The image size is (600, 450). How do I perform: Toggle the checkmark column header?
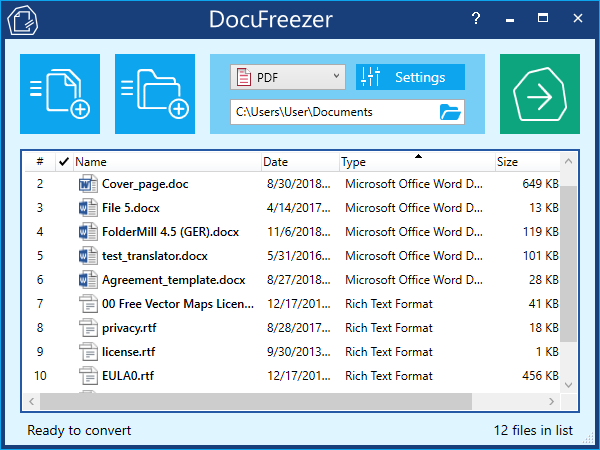pos(64,161)
